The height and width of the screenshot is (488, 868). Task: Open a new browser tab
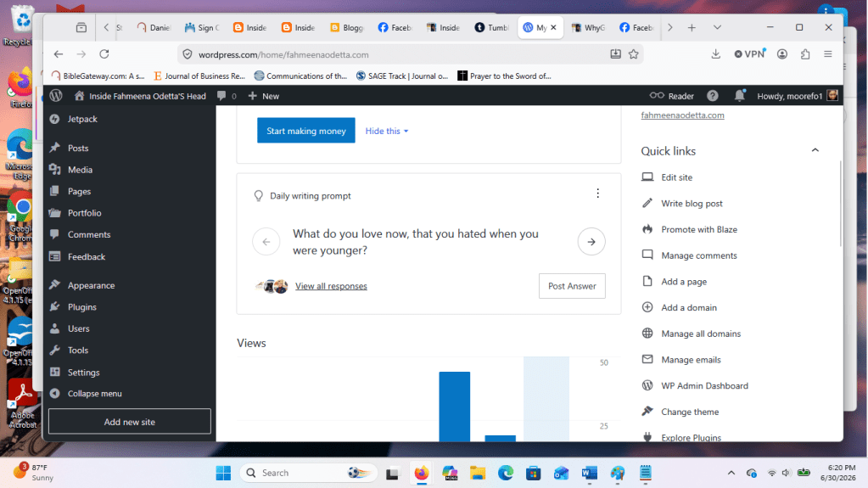point(692,27)
